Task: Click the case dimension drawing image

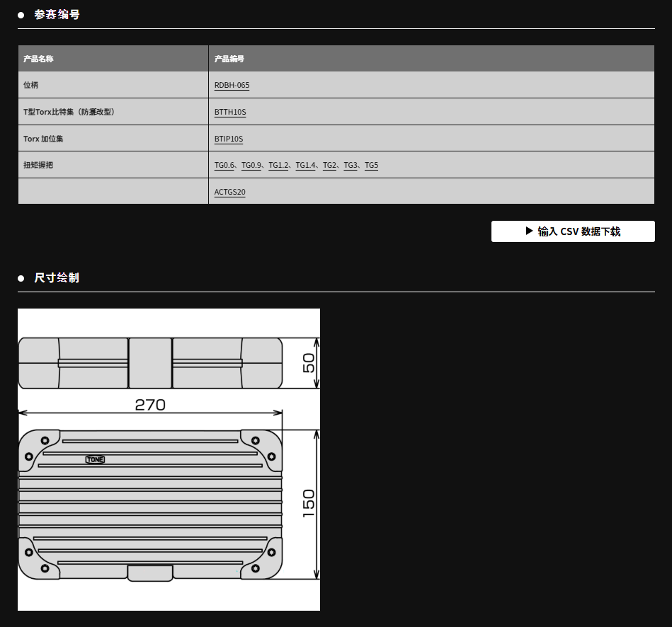Action: [x=169, y=459]
